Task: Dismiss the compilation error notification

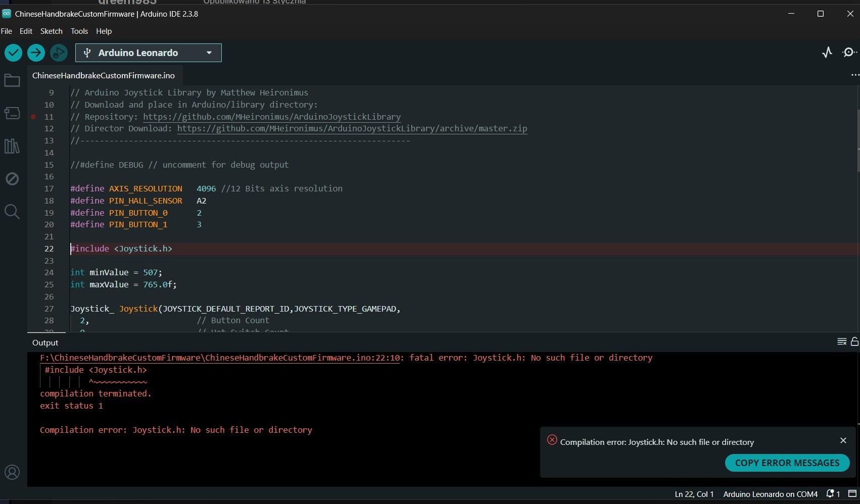Action: pyautogui.click(x=843, y=440)
